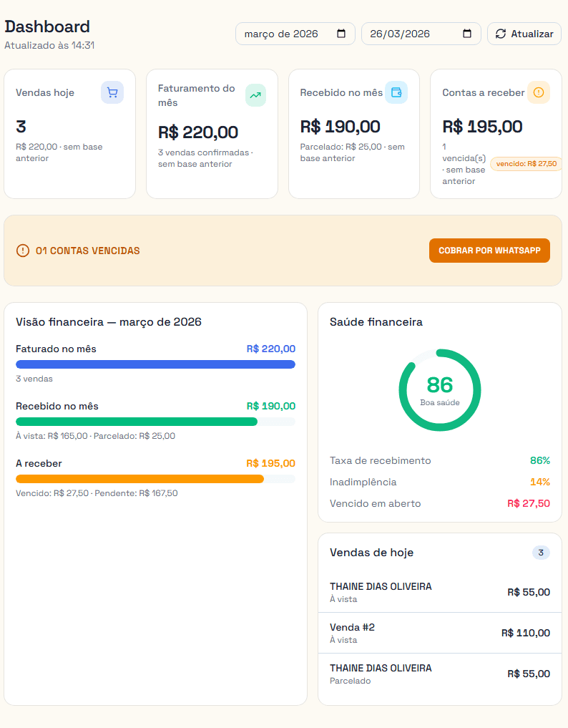The height and width of the screenshot is (728, 568).
Task: Click the COBRAR POR WHATSAPP button
Action: (x=489, y=251)
